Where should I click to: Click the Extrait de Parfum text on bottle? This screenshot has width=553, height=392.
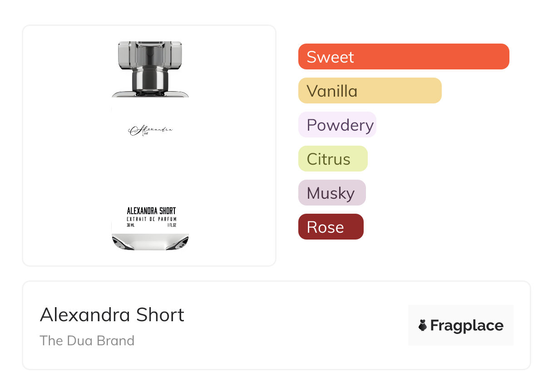pos(151,220)
